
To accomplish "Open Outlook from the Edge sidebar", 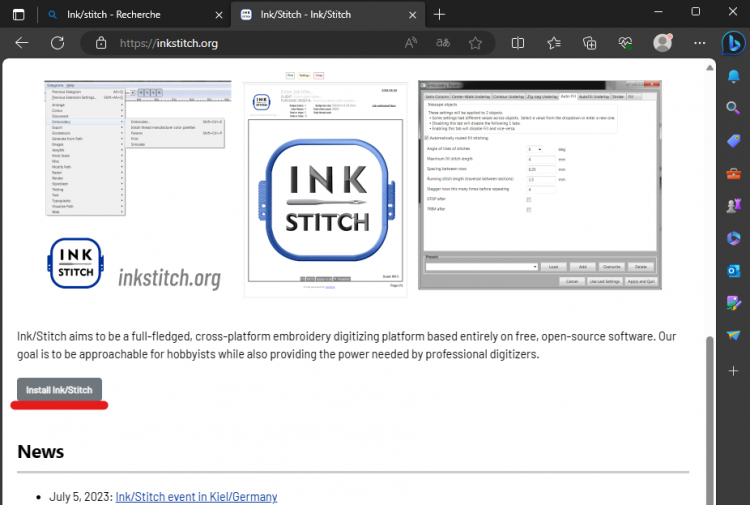I will pyautogui.click(x=733, y=271).
